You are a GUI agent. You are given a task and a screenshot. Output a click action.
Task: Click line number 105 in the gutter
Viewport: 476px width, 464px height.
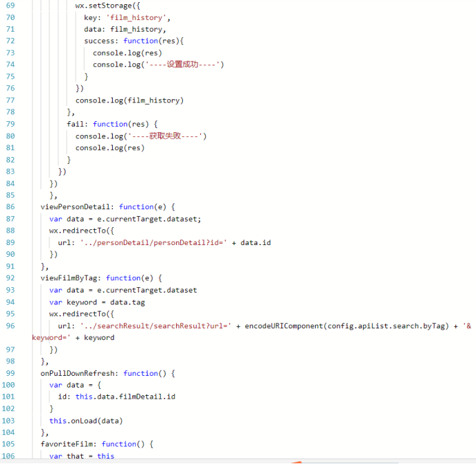8,444
